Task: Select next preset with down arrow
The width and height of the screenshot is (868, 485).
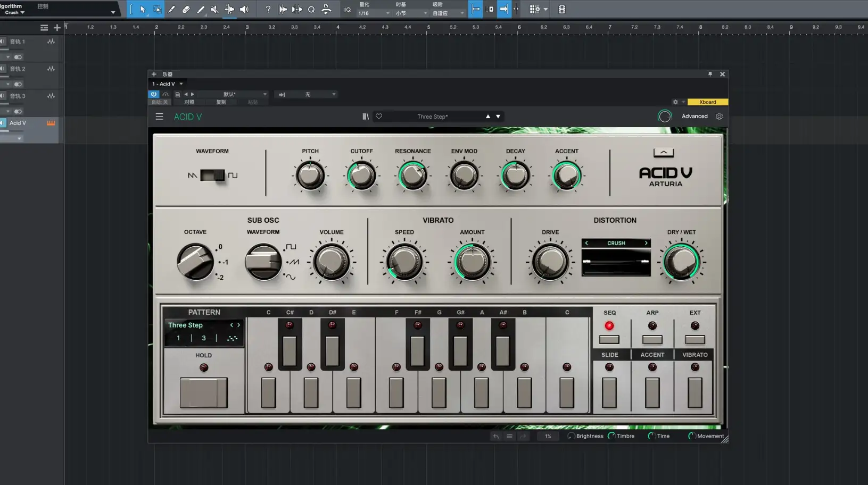Action: coord(498,116)
